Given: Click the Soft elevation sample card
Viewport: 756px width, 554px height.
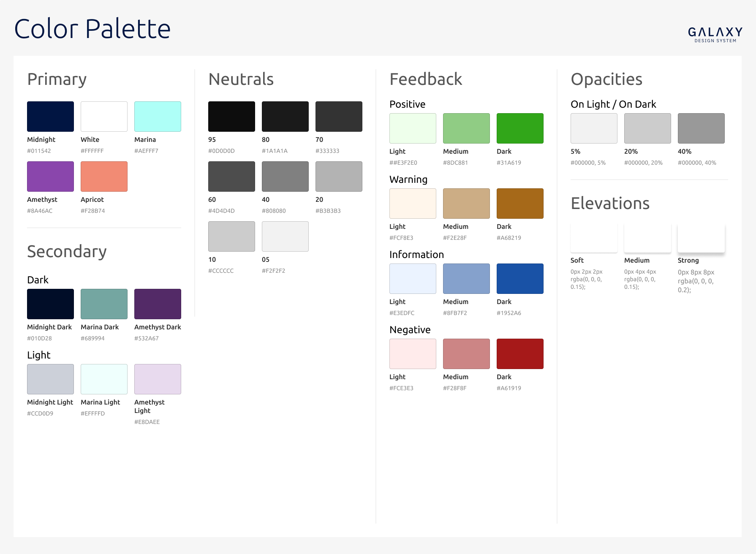Looking at the screenshot, I should click(594, 238).
